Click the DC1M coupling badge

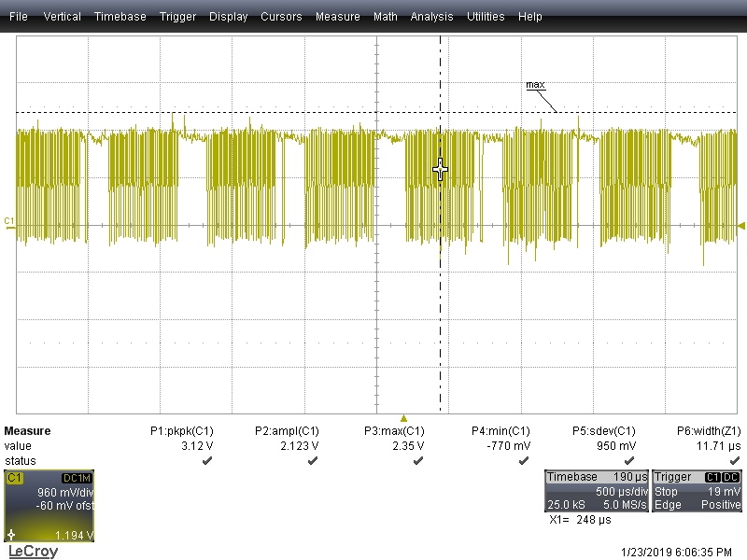77,478
